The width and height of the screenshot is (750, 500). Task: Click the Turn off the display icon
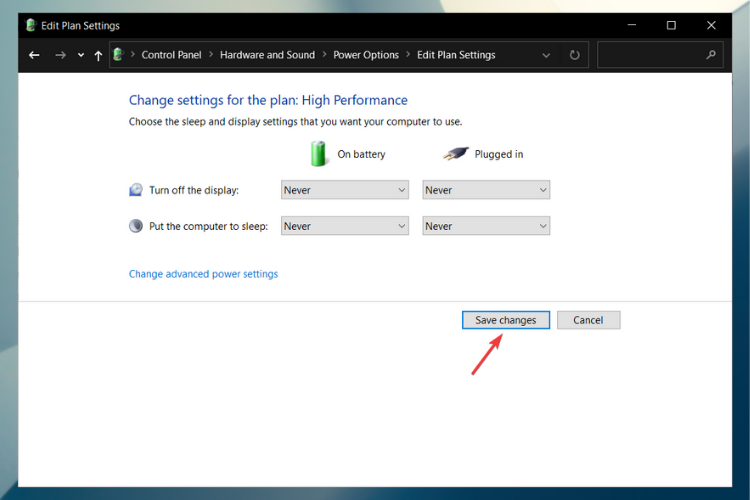[136, 190]
